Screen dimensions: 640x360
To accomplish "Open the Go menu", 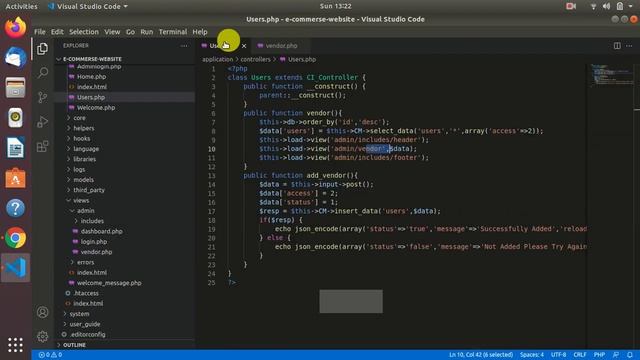I will (x=130, y=32).
